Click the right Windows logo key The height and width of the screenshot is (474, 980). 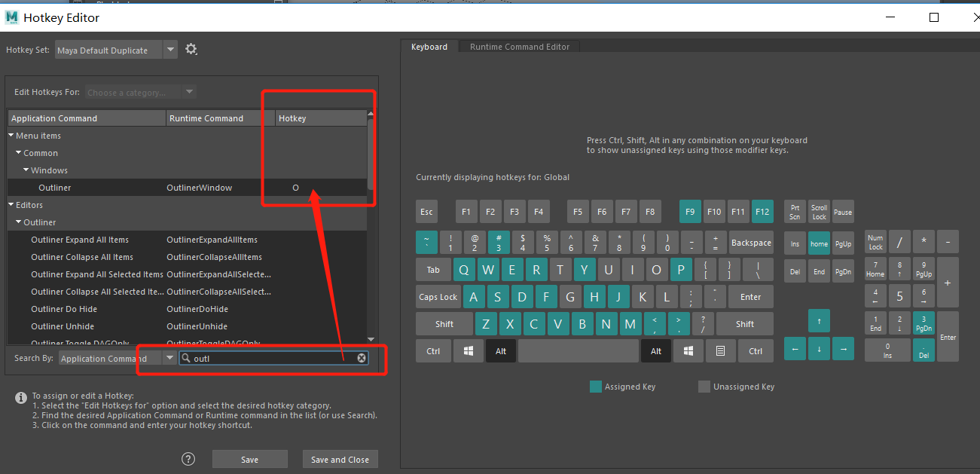(688, 350)
